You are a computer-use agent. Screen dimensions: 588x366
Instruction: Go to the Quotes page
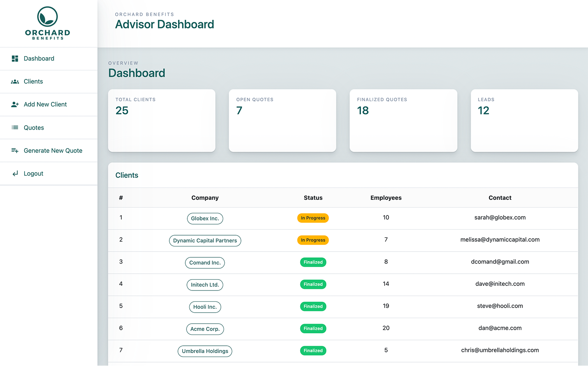34,128
